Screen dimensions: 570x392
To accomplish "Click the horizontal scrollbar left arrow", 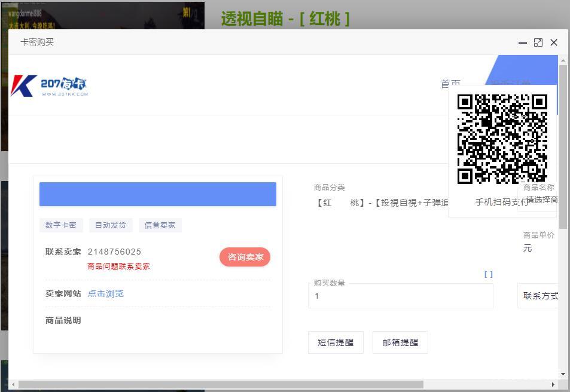I will (13, 384).
